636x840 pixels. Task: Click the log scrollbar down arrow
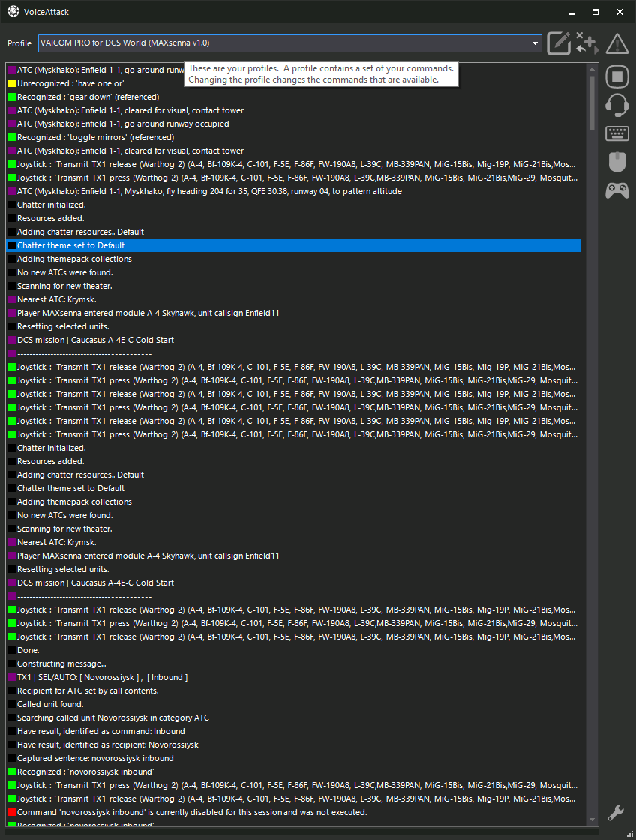(x=592, y=820)
